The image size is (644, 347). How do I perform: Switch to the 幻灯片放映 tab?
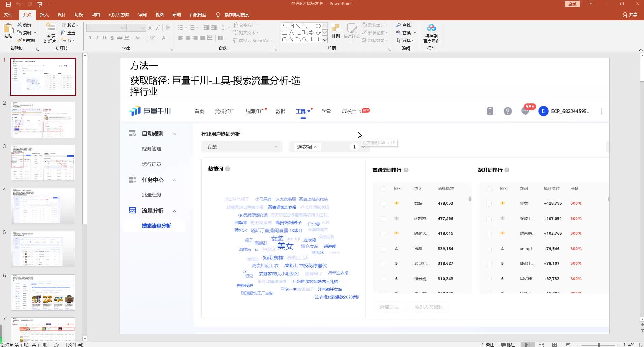click(119, 15)
